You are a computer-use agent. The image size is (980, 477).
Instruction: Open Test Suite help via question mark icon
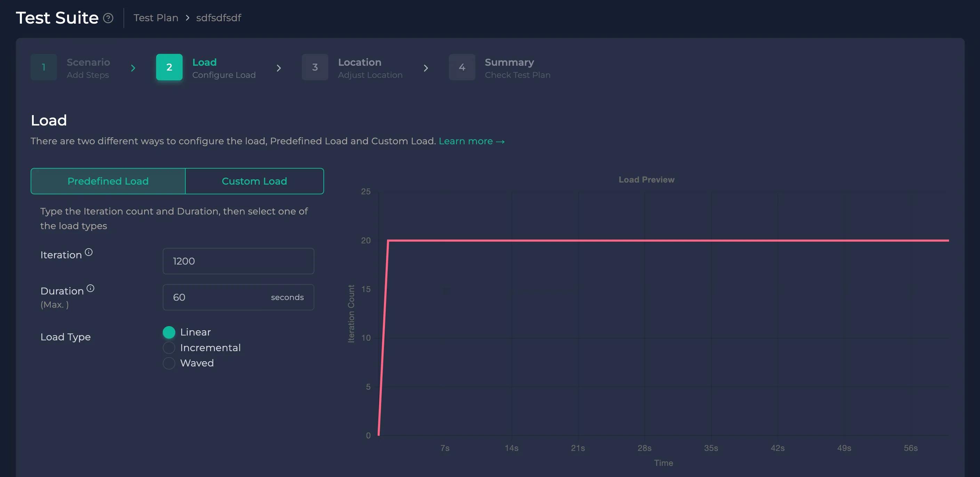[x=108, y=18]
